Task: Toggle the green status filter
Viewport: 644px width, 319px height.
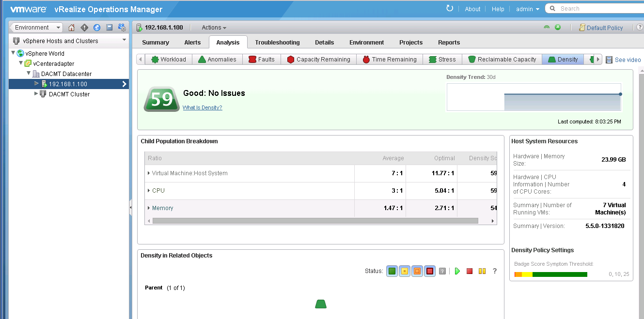Action: 392,271
